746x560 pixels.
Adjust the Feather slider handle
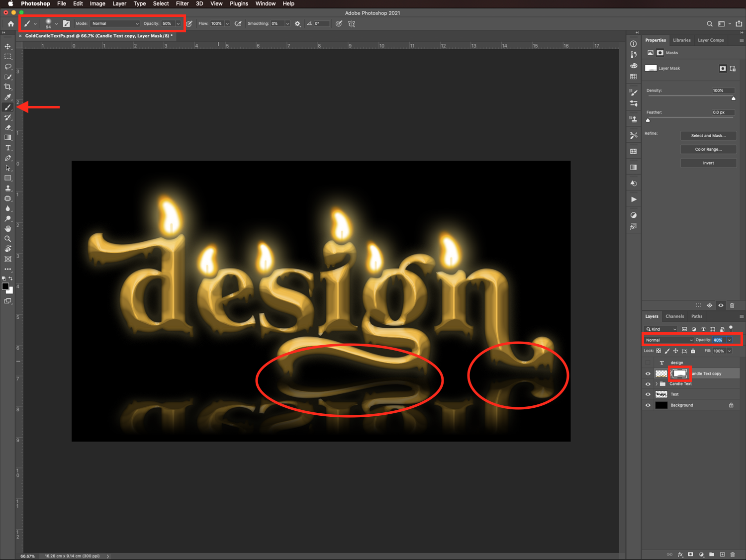648,120
